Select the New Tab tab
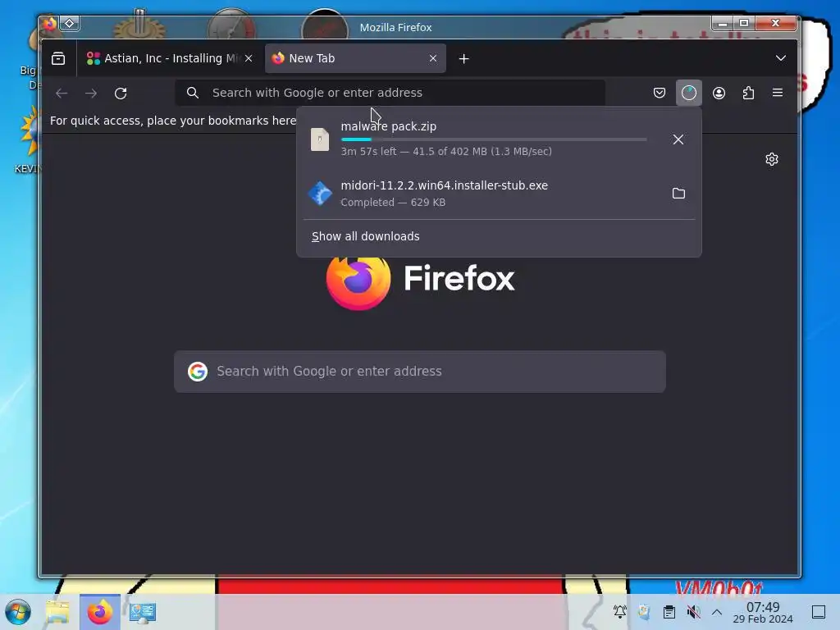The image size is (840, 630). coord(356,58)
